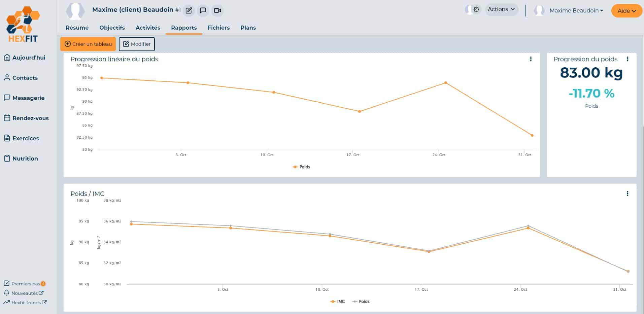Go to Aujourd'hui in the sidebar
Screen dimensions: 644x314
tap(25, 58)
